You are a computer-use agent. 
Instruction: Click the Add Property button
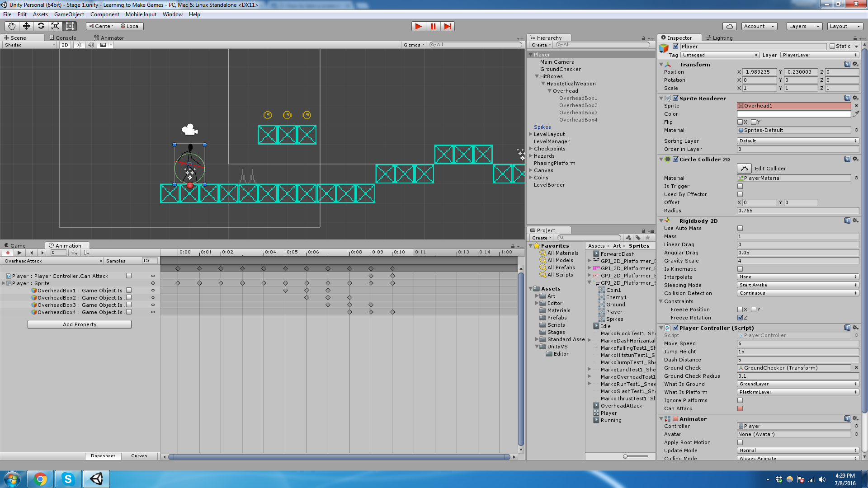(80, 324)
